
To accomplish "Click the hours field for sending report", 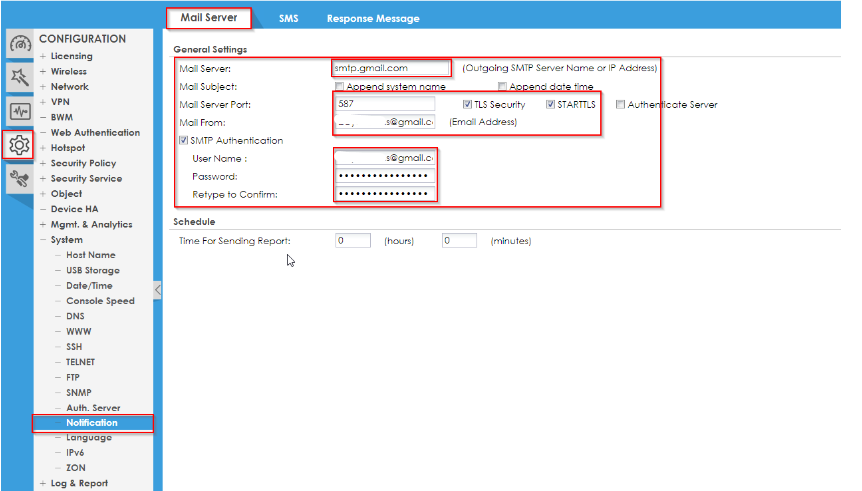I will [353, 241].
